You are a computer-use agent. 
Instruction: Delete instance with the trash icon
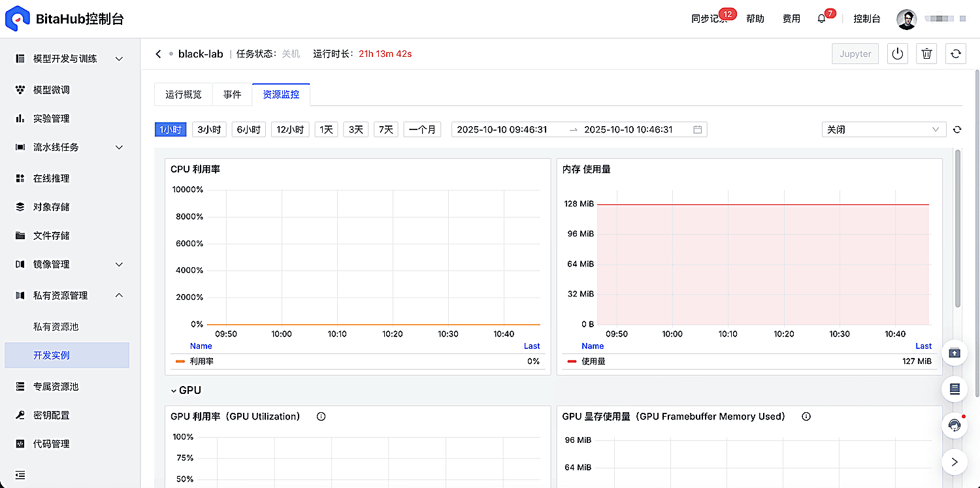click(926, 54)
